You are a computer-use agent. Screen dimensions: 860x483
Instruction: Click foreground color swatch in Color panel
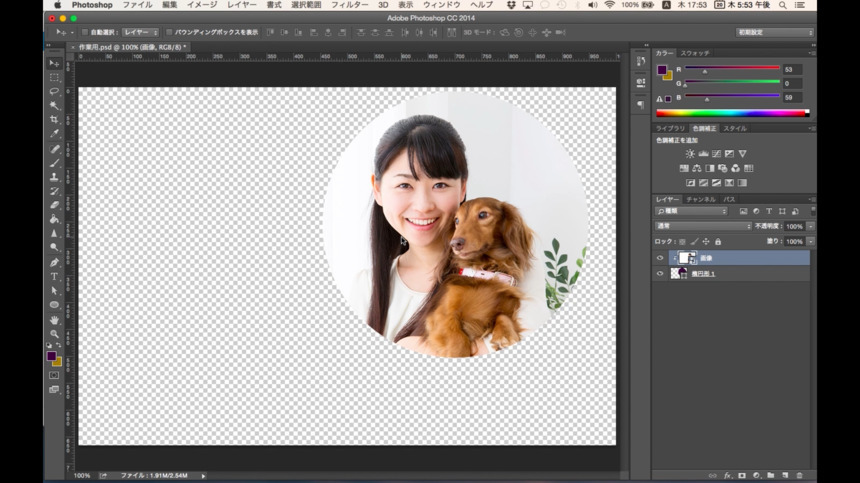tap(662, 70)
